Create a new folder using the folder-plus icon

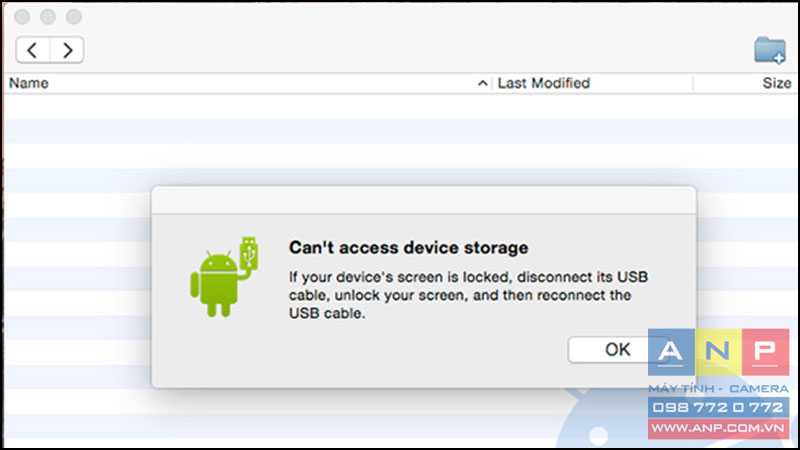tap(770, 51)
